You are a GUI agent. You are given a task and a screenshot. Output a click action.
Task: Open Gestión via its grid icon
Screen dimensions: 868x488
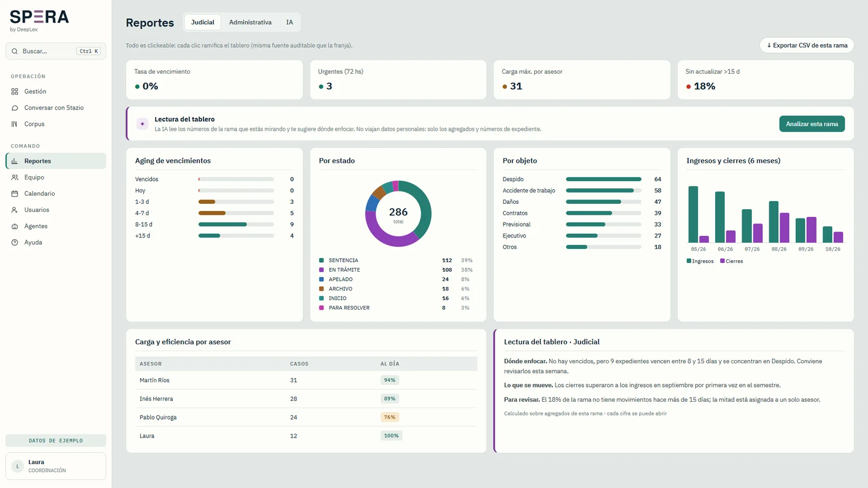(x=15, y=92)
